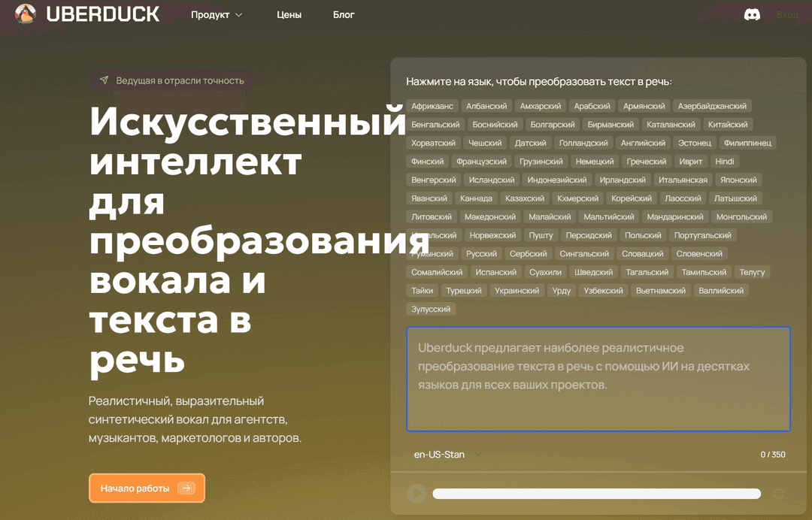Select the Русский language
812x520 pixels.
[481, 253]
